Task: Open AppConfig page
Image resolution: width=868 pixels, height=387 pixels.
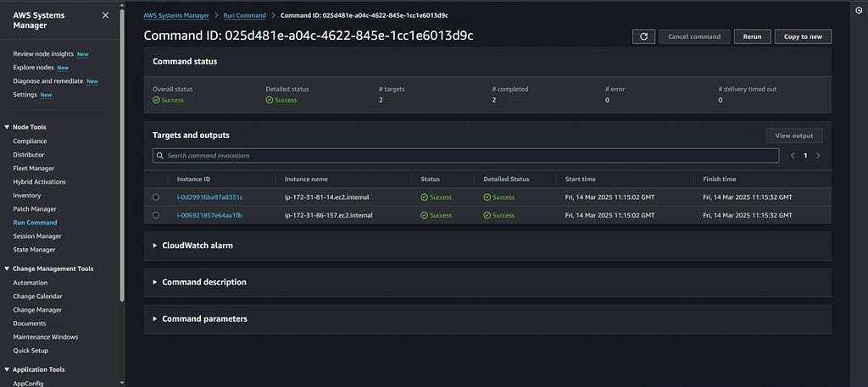Action: [x=28, y=383]
